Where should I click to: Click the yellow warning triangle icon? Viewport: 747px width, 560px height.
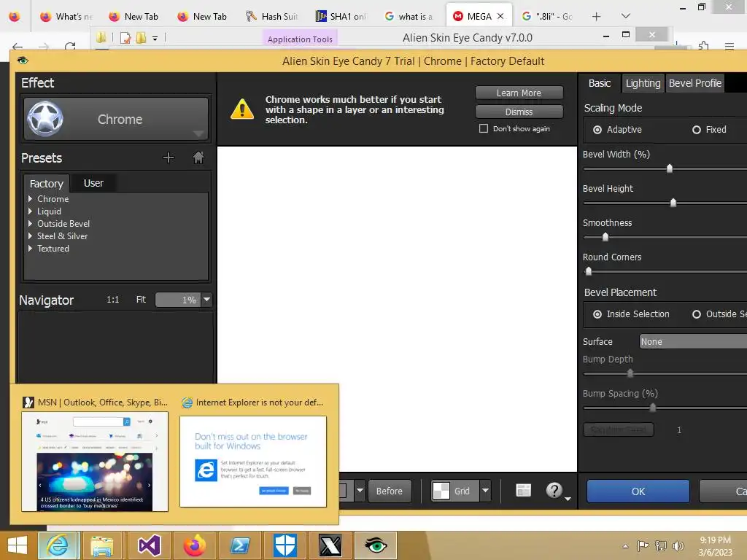242,109
